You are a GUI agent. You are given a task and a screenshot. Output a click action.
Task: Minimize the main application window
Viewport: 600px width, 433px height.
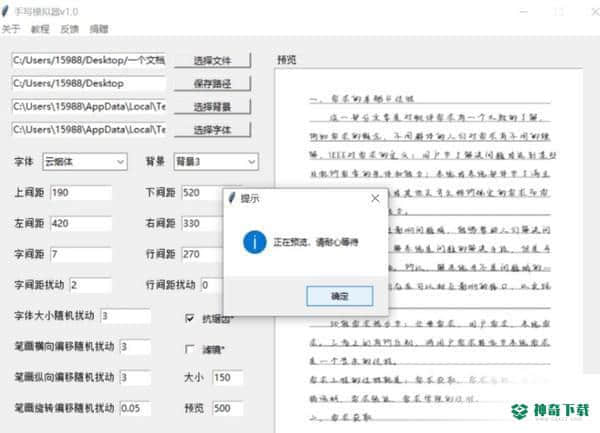point(524,11)
